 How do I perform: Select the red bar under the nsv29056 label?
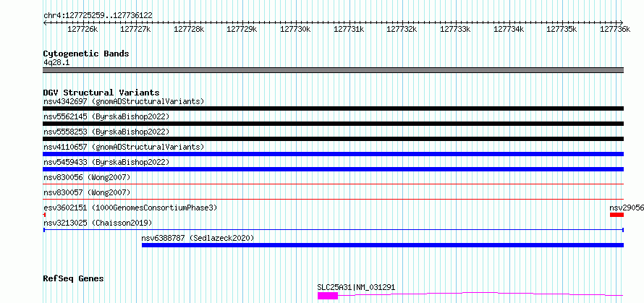tap(617, 215)
